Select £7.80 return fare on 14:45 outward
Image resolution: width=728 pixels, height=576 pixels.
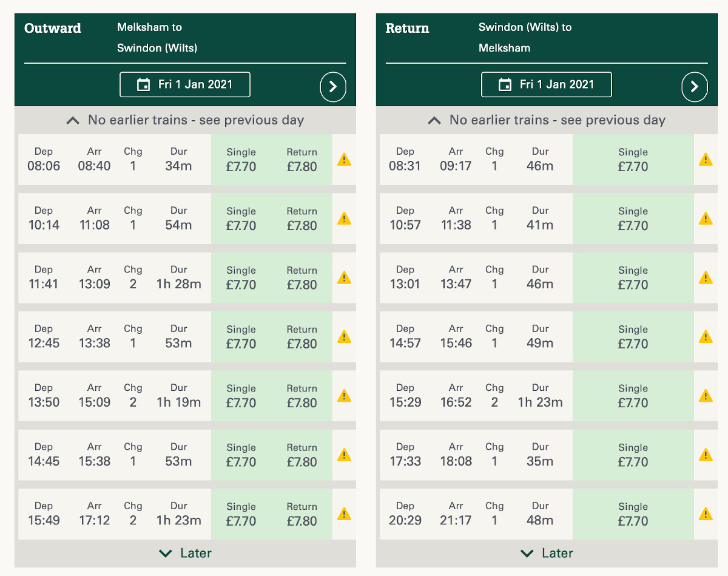(302, 455)
